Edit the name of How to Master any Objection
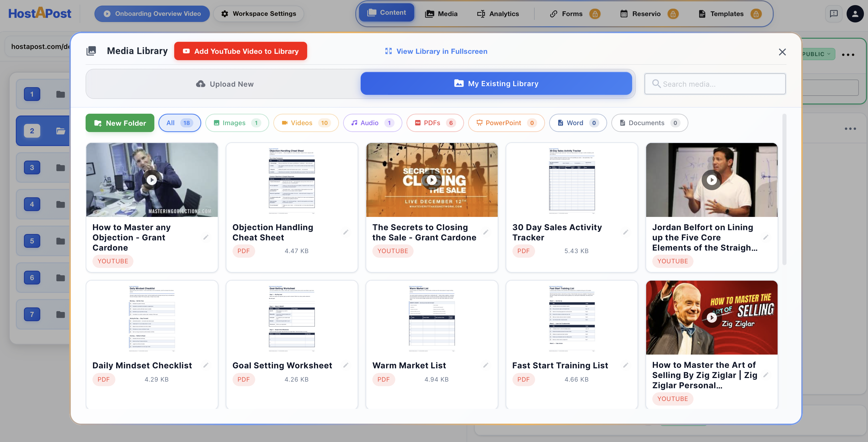Viewport: 868px width, 442px height. tap(206, 237)
